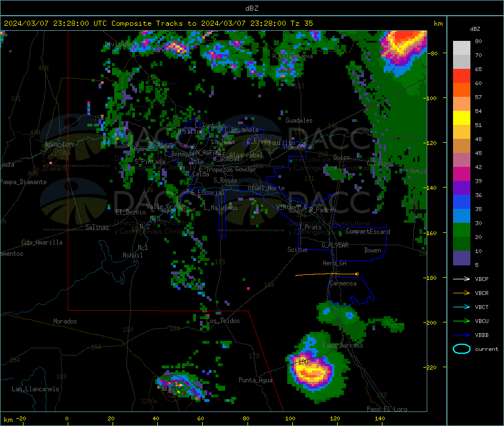
Task: Click the 0 km horizontal axis tick
Action: 67,419
